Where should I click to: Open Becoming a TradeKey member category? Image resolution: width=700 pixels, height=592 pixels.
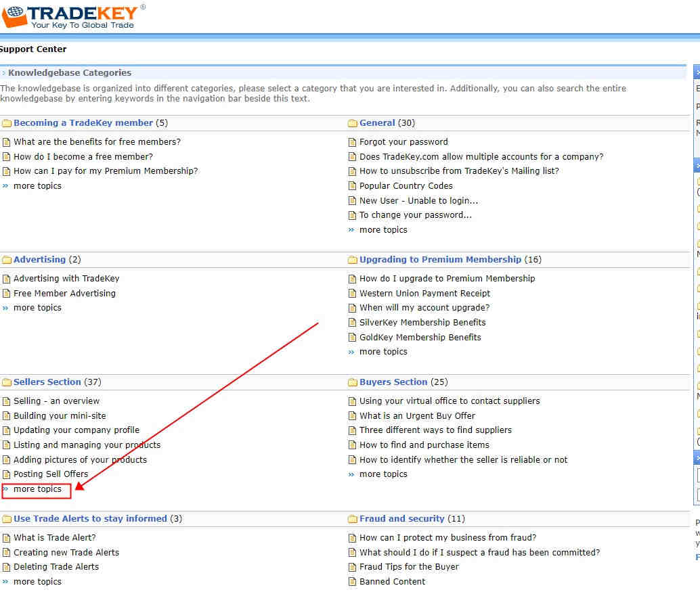[83, 123]
